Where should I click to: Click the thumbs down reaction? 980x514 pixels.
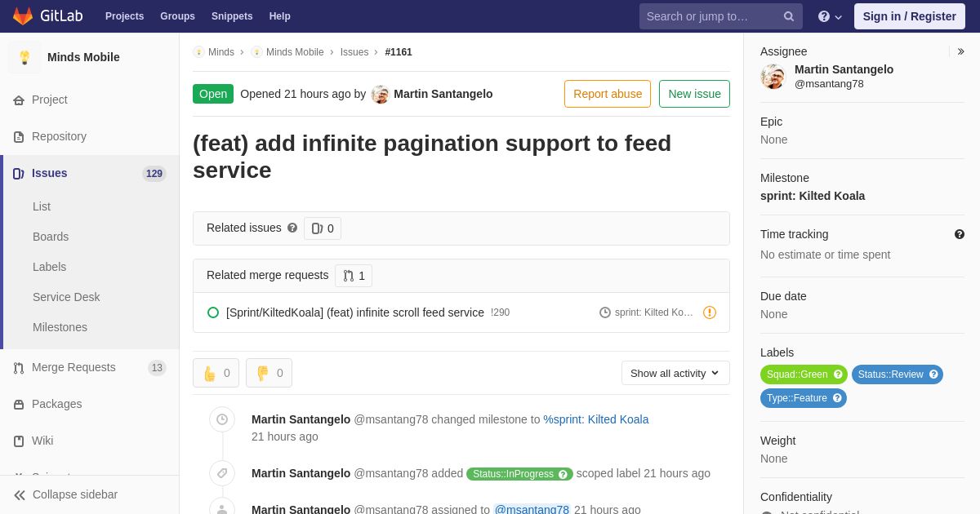tap(269, 373)
